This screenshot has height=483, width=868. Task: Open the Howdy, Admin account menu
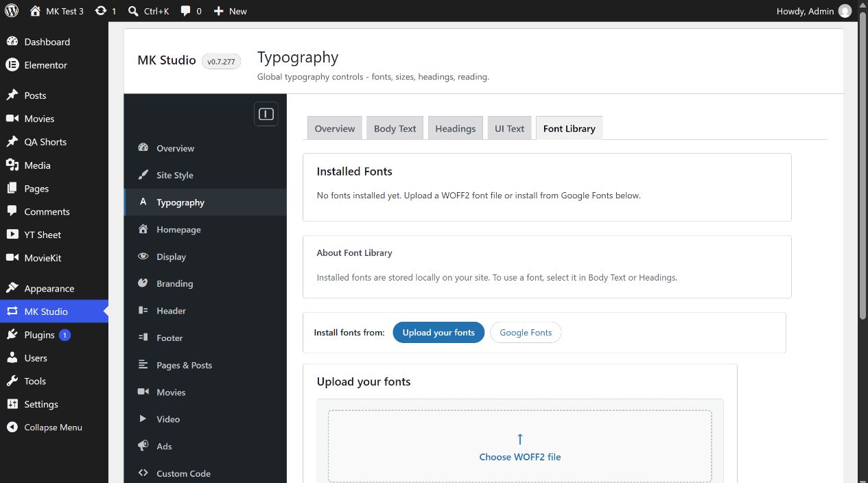point(814,11)
